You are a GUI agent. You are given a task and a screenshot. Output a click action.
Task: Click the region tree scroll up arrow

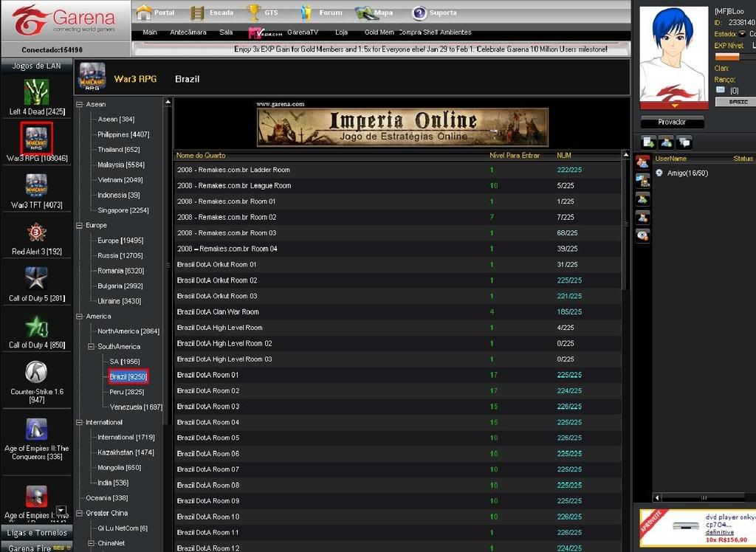tap(168, 102)
